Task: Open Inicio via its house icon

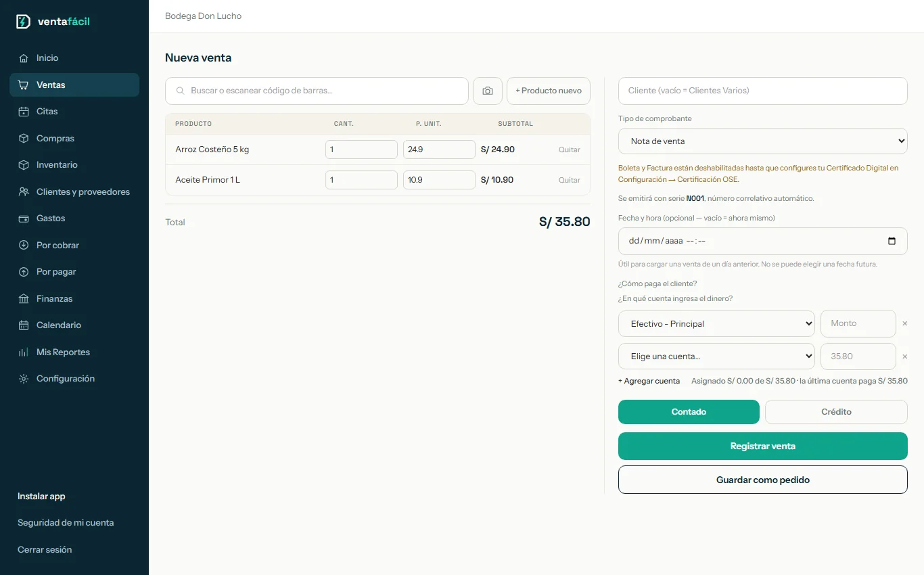Action: (24, 58)
